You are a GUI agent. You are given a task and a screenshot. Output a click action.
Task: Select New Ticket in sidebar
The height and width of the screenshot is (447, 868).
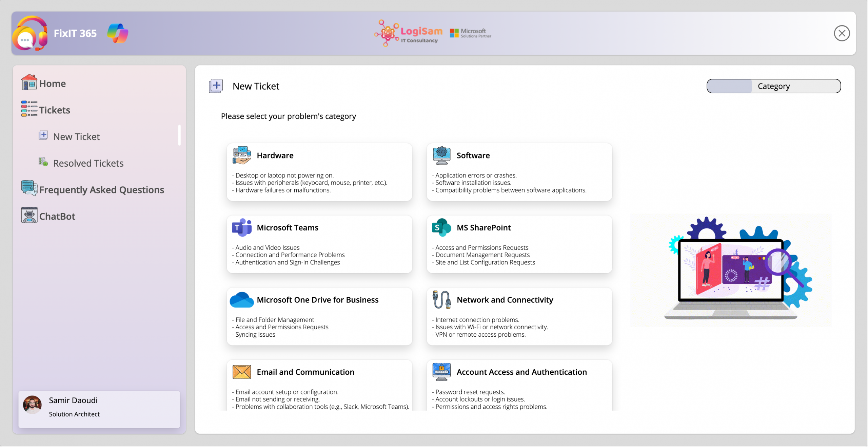click(76, 136)
